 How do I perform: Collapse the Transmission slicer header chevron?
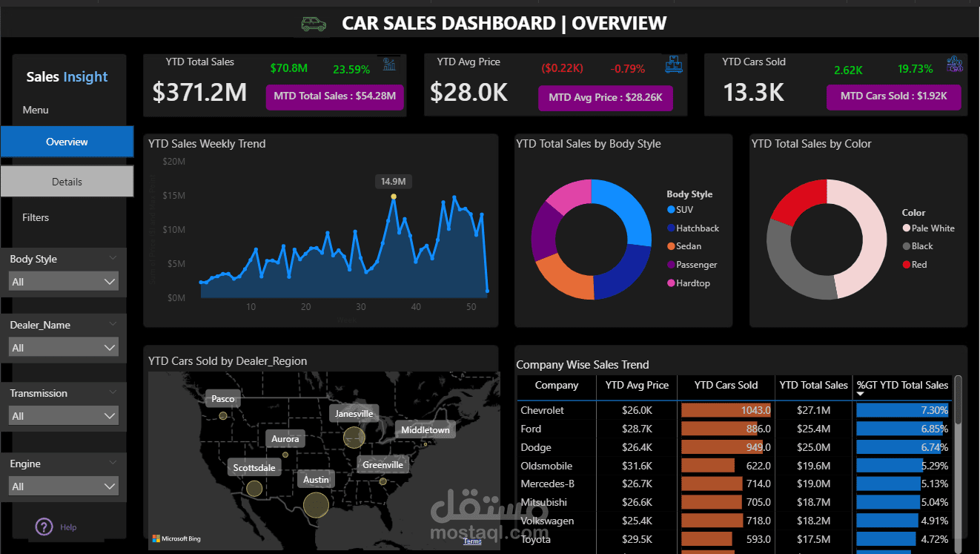[x=113, y=392]
